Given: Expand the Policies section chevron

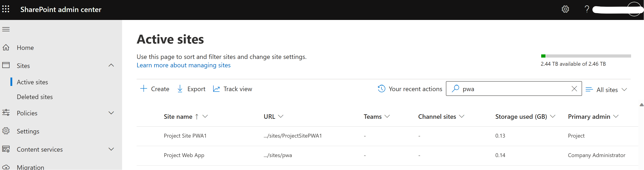Looking at the screenshot, I should click(111, 113).
